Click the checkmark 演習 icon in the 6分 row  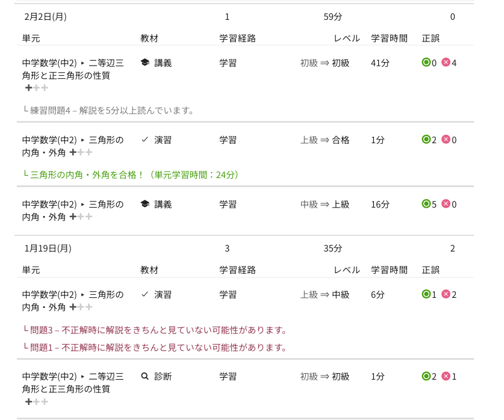pyautogui.click(x=145, y=295)
